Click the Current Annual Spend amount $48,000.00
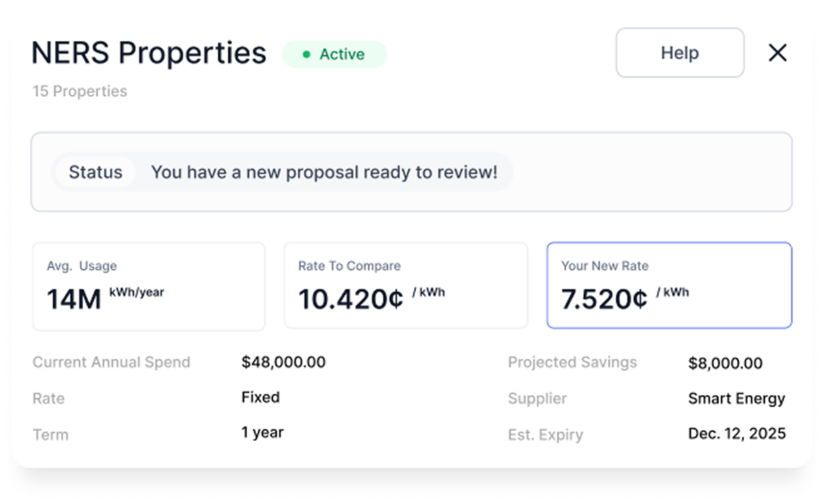Image resolution: width=824 pixels, height=504 pixels. (x=283, y=362)
